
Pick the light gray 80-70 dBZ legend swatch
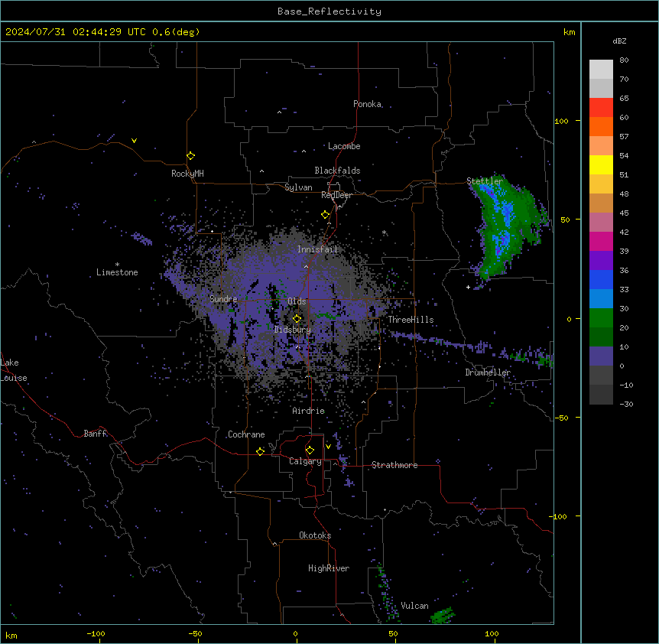click(601, 70)
